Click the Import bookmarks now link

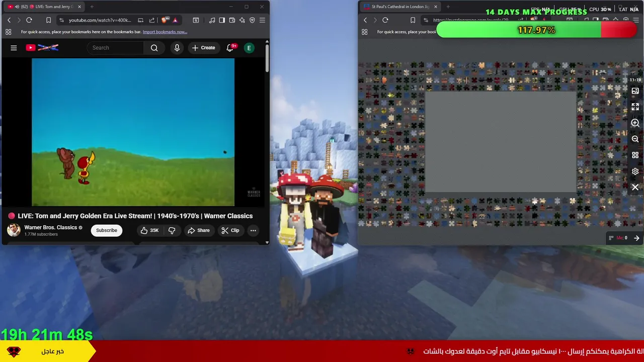click(165, 32)
